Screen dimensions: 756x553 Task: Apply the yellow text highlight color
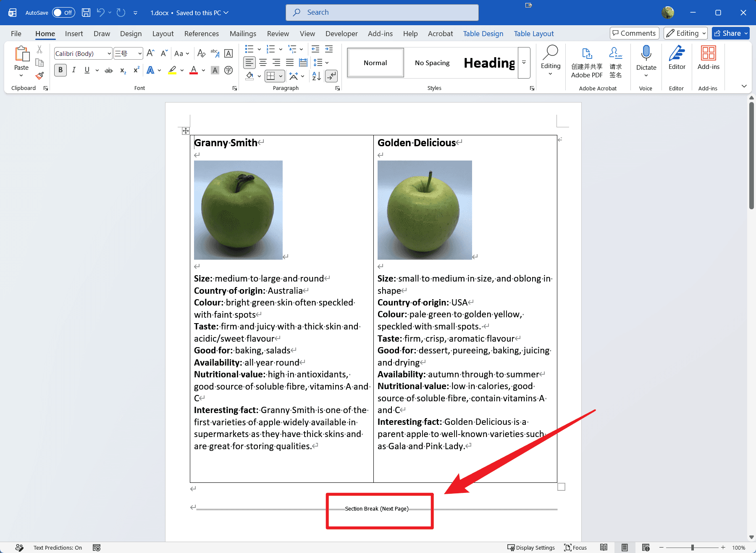point(172,70)
